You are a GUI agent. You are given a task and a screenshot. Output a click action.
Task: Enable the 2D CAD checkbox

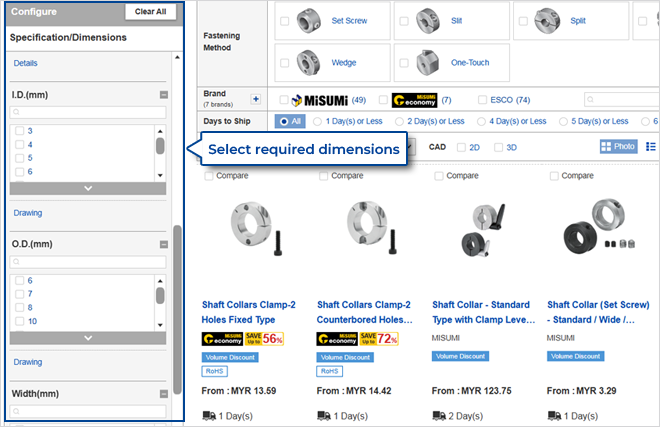[x=461, y=147]
